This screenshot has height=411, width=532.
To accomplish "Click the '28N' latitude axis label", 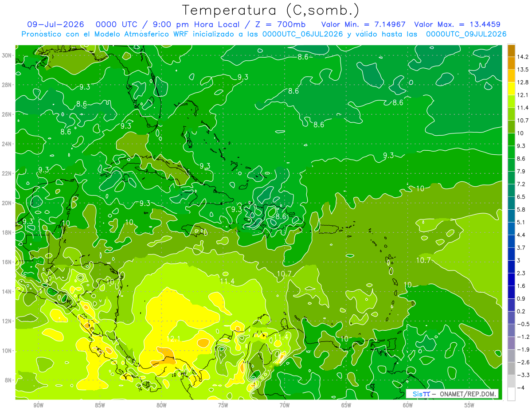I will pyautogui.click(x=8, y=85).
